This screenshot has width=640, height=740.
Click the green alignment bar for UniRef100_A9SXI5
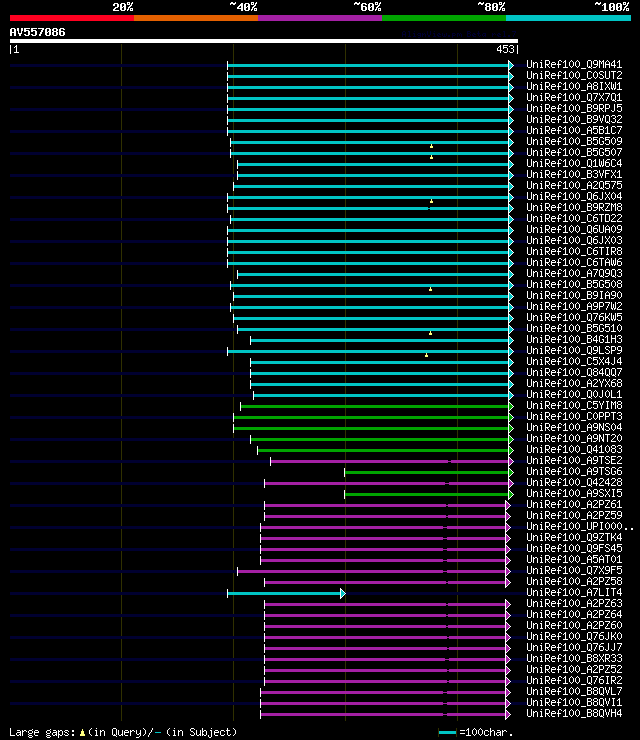point(427,494)
